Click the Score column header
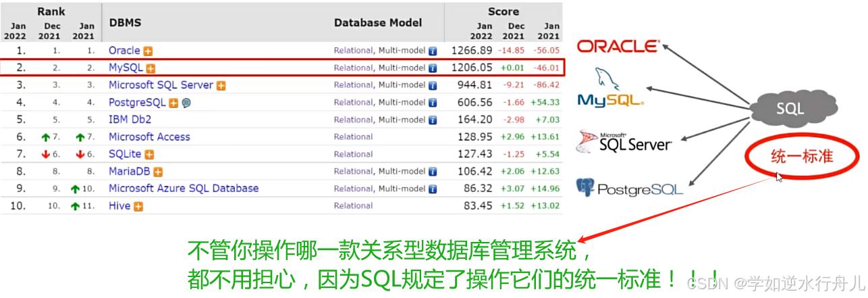 504,11
